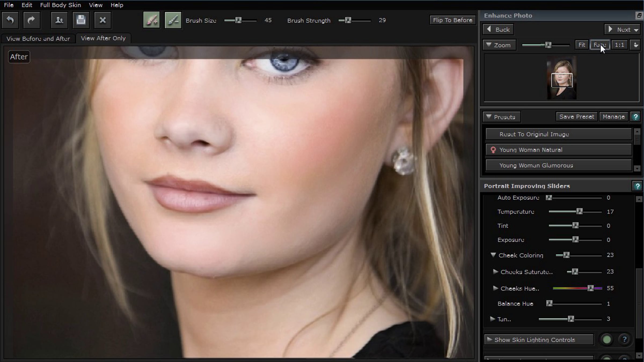Click the undo arrow icon
The image size is (644, 362).
[10, 20]
